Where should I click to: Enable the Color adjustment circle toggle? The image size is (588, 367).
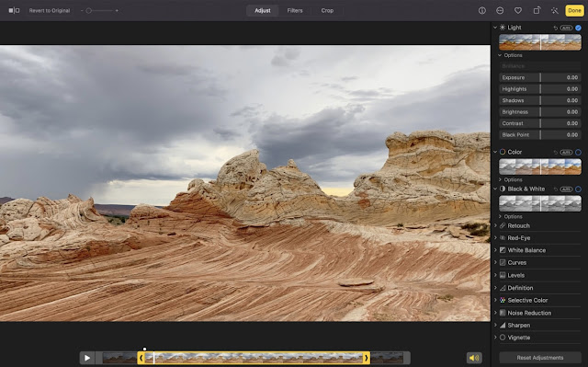tap(578, 152)
